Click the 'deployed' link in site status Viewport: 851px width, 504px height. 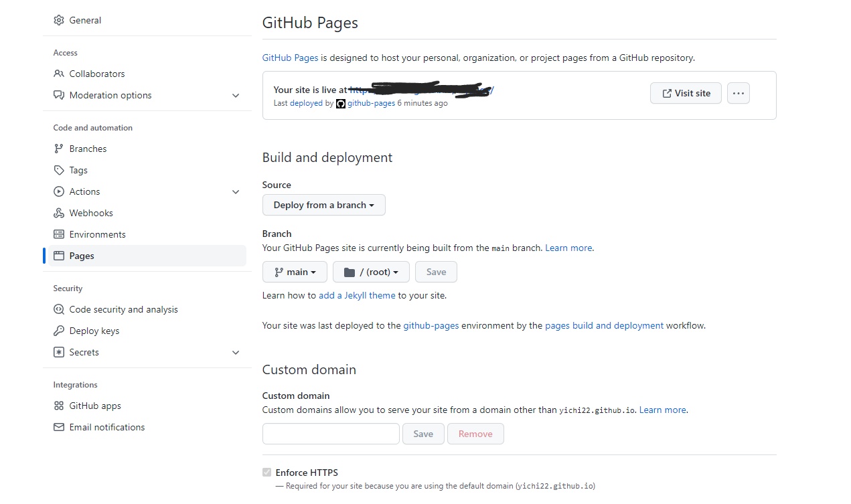306,103
